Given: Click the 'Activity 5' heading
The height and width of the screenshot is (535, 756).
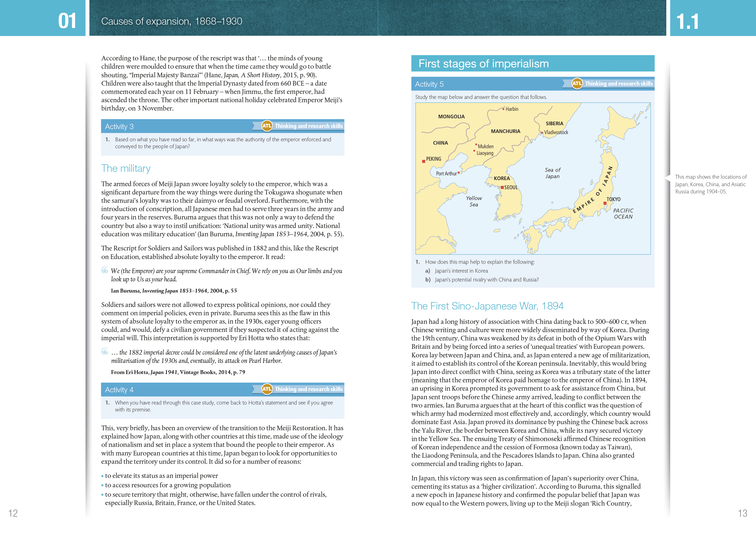Looking at the screenshot, I should coord(429,84).
